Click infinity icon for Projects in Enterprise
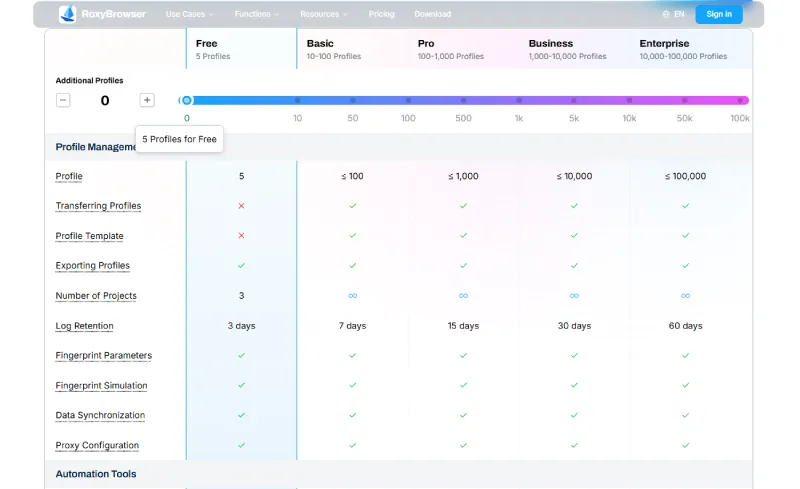Image resolution: width=800 pixels, height=489 pixels. point(686,296)
